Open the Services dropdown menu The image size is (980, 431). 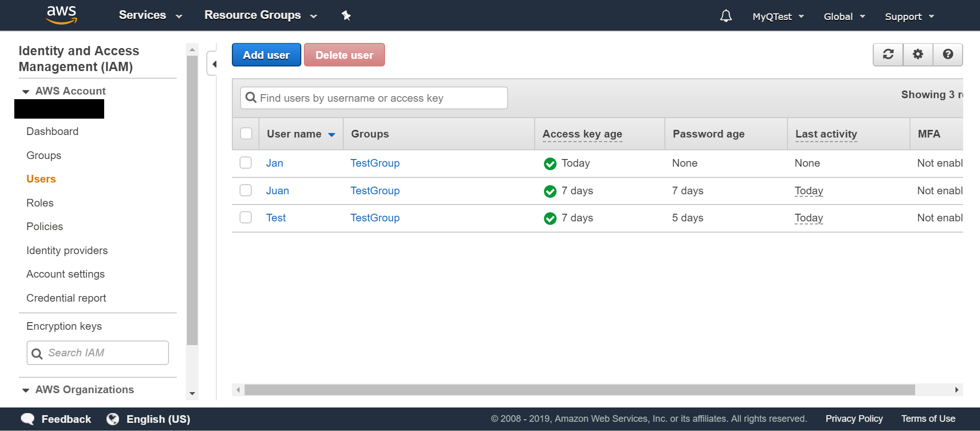pos(150,15)
